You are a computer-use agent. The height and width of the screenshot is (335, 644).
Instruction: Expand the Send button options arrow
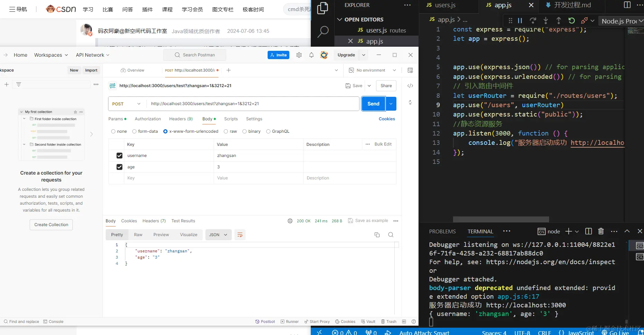(391, 104)
